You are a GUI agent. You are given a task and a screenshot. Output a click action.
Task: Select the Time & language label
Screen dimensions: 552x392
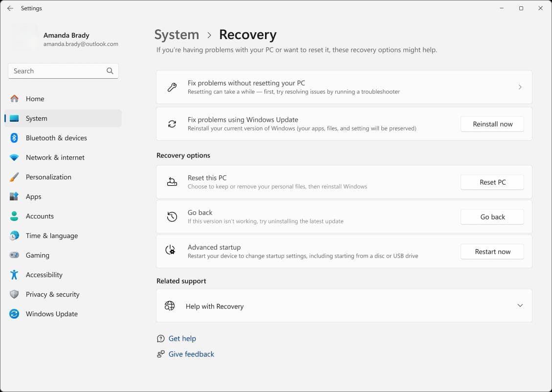click(52, 236)
